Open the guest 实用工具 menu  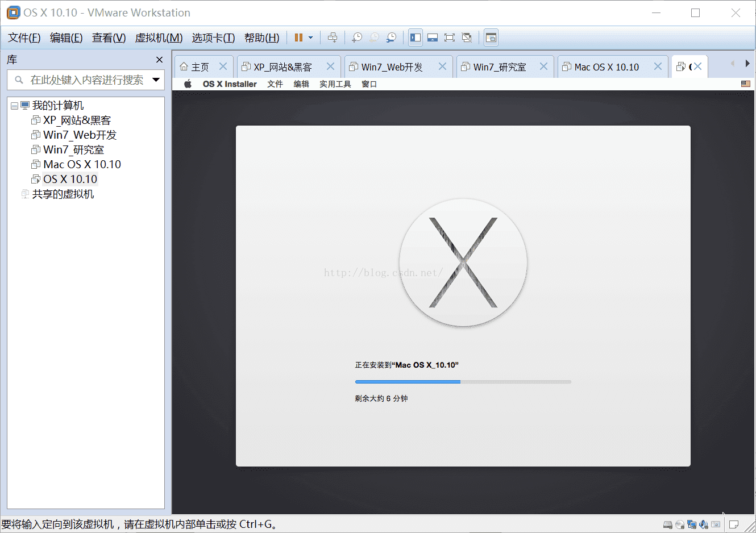tap(335, 84)
